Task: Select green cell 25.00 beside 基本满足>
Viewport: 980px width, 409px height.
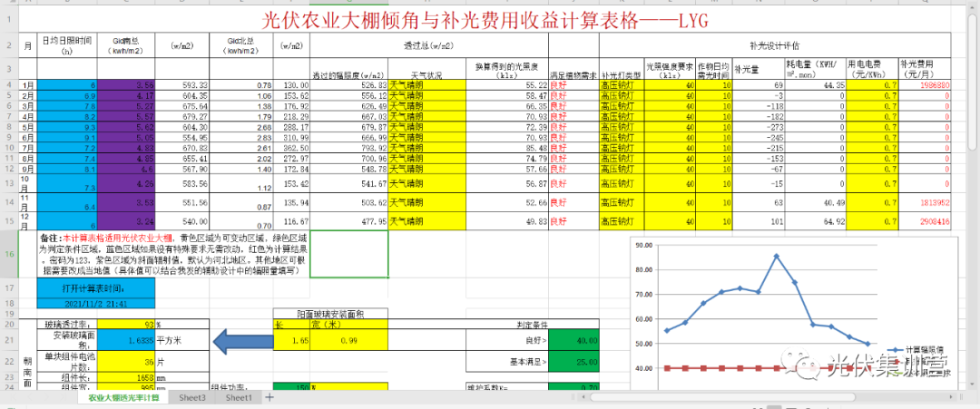Action: click(573, 362)
